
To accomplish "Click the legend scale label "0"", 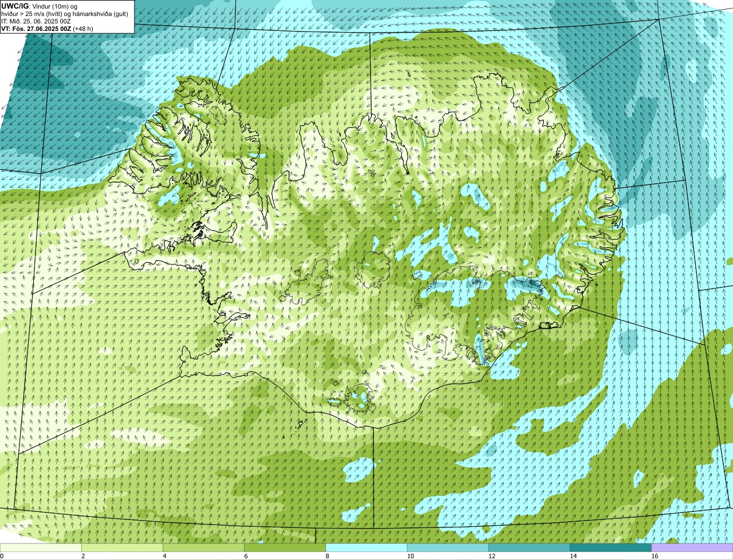I will (x=2, y=556).
